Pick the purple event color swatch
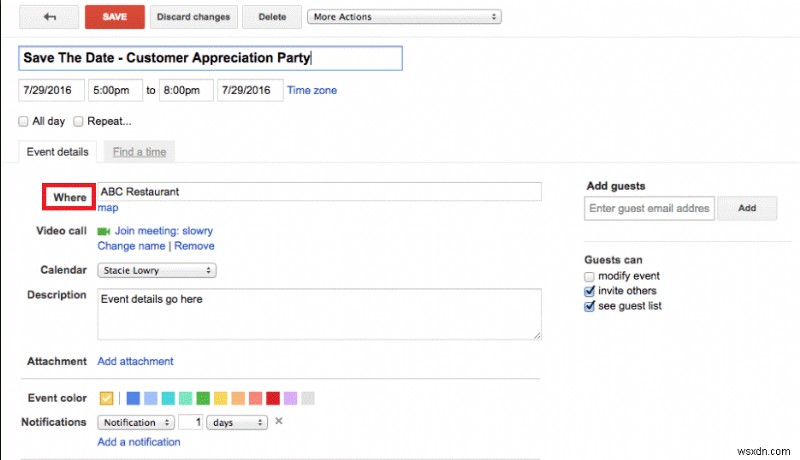This screenshot has width=800, height=460. (290, 398)
